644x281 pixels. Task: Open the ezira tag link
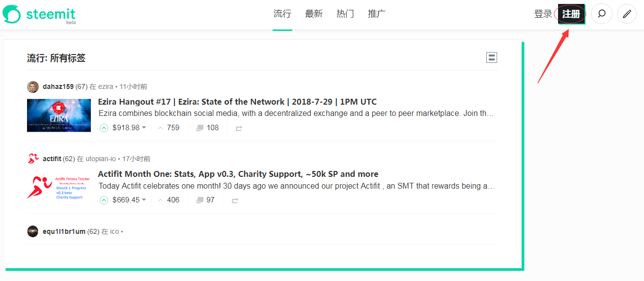(x=106, y=86)
